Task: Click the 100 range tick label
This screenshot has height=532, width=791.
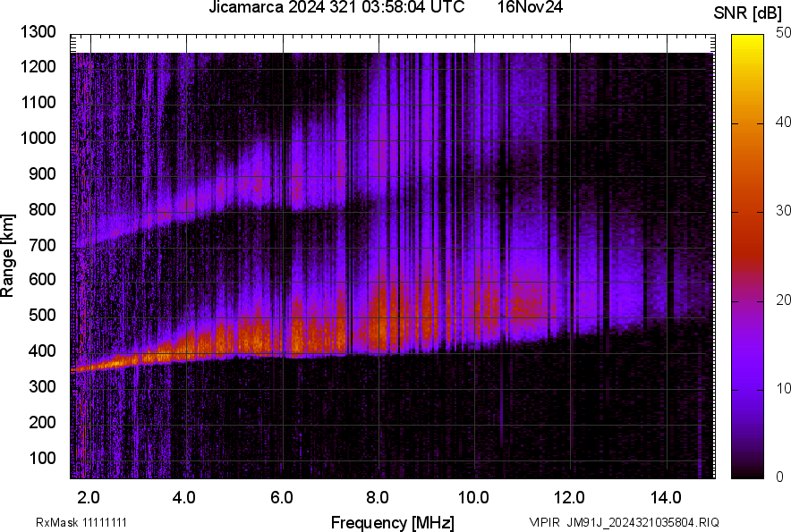Action: [42, 458]
